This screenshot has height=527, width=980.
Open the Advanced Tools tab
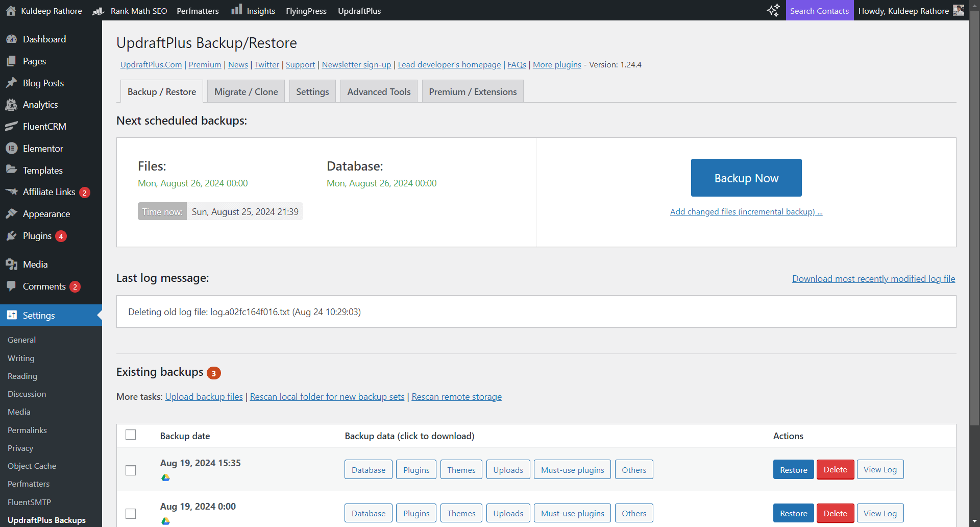[379, 91]
